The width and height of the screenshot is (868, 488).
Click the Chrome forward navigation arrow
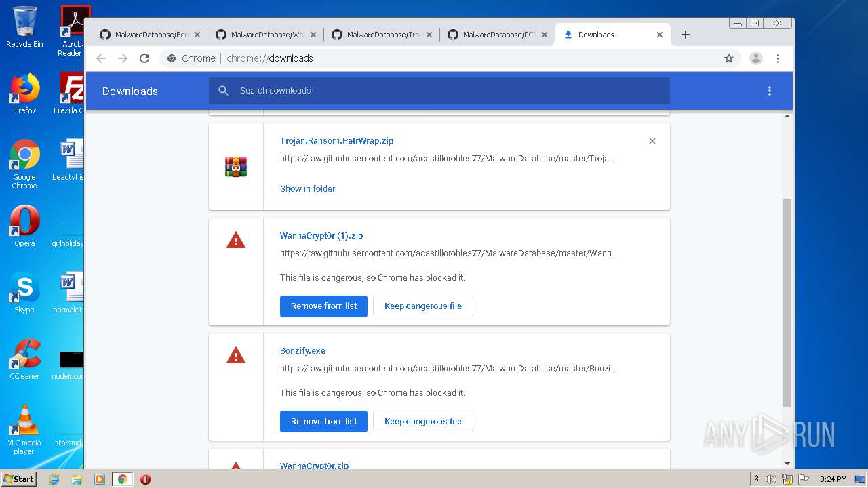pyautogui.click(x=123, y=58)
